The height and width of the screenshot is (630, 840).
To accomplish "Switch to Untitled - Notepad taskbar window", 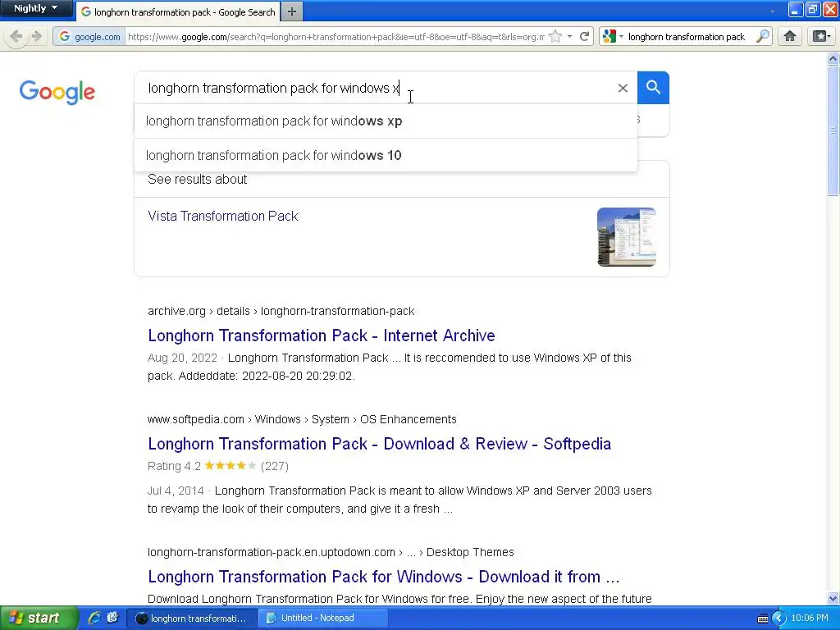I will [x=323, y=619].
